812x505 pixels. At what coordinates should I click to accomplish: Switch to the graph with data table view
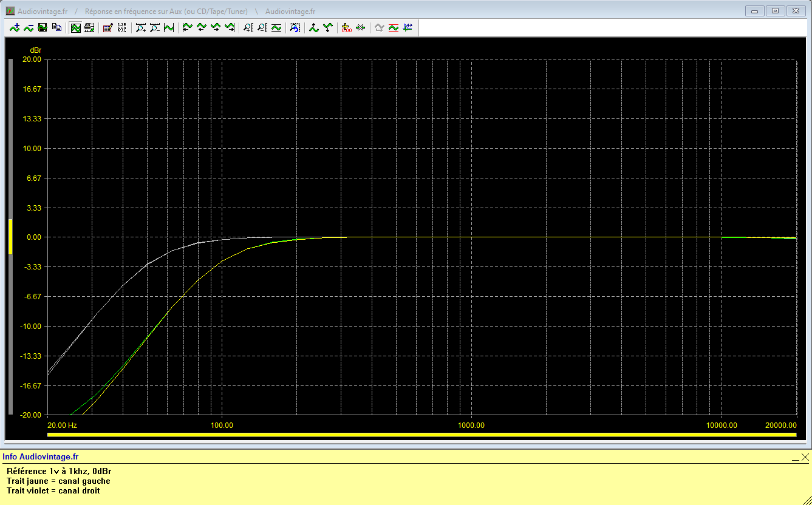coord(89,27)
